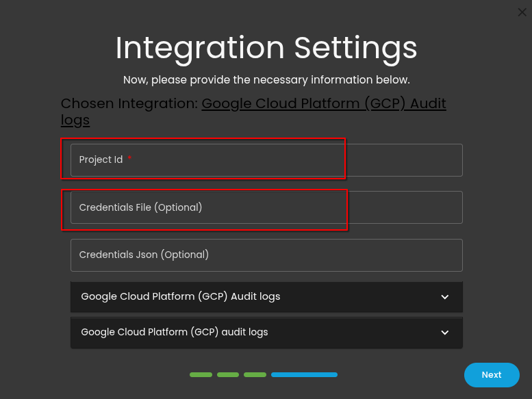Screen dimensions: 532x399
Task: Click the chevron on the capitalized "Audit logs" accordion
Action: click(x=445, y=297)
